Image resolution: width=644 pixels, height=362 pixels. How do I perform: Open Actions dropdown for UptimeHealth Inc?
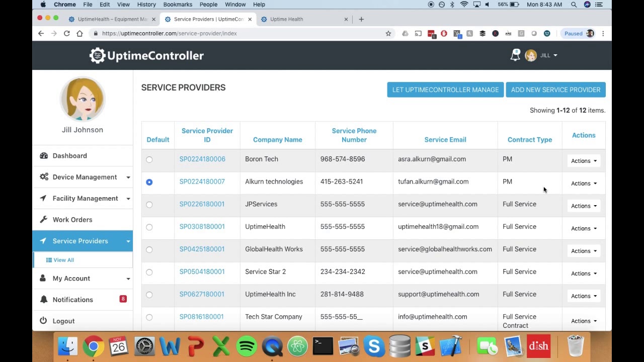(x=584, y=296)
